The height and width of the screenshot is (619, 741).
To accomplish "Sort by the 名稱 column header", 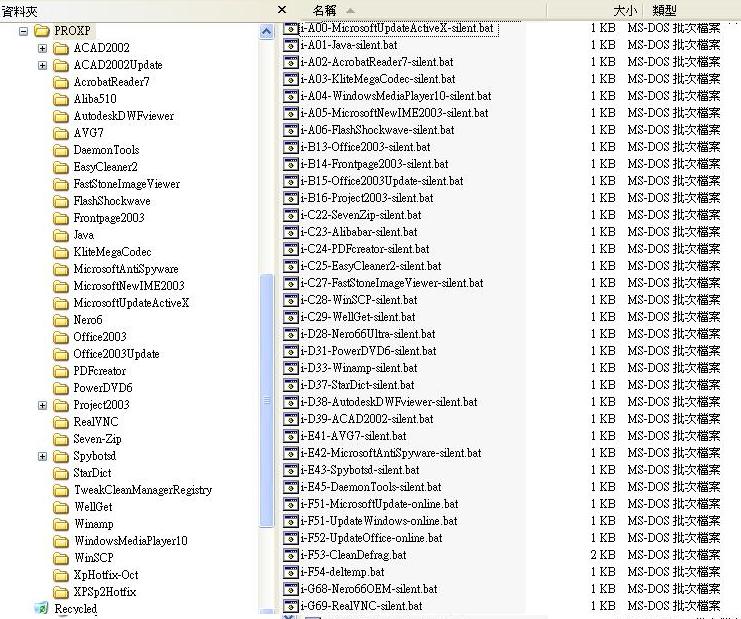I will [x=324, y=10].
